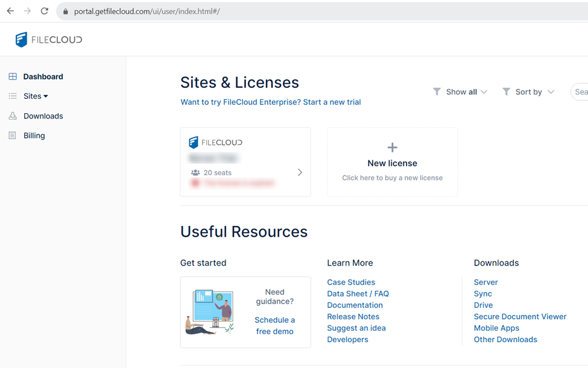Reload the page with refresh icon
The image size is (588, 368).
pos(45,11)
